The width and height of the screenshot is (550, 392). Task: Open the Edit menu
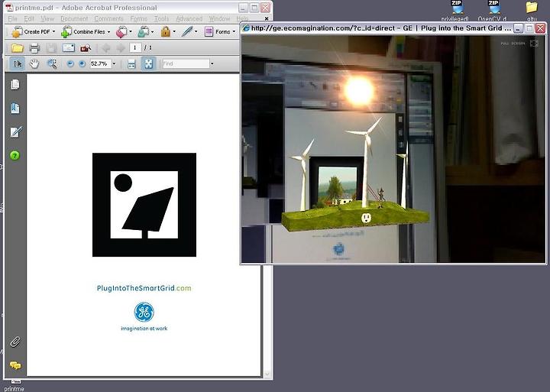pyautogui.click(x=29, y=18)
